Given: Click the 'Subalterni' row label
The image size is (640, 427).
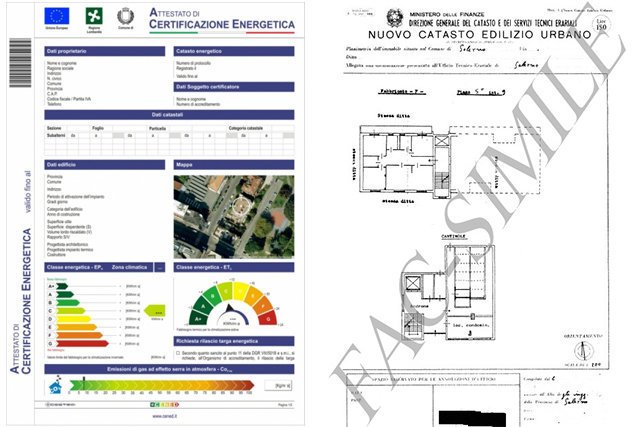Looking at the screenshot, I should (56, 135).
